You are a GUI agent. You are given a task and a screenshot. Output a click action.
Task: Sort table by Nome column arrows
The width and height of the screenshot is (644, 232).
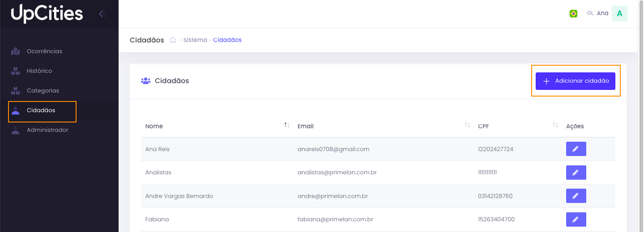point(287,125)
